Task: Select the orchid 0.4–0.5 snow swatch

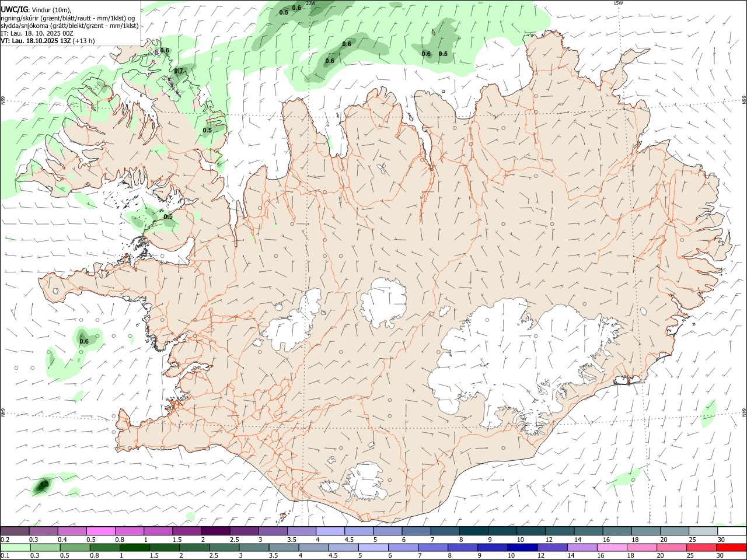Action: tap(72, 531)
